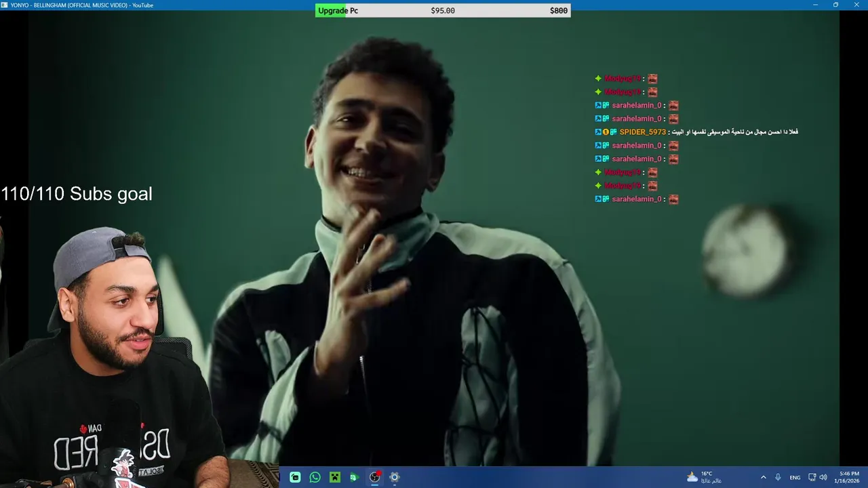The image size is (868, 488).
Task: Switch the ENG input language indicator
Action: pyautogui.click(x=795, y=477)
